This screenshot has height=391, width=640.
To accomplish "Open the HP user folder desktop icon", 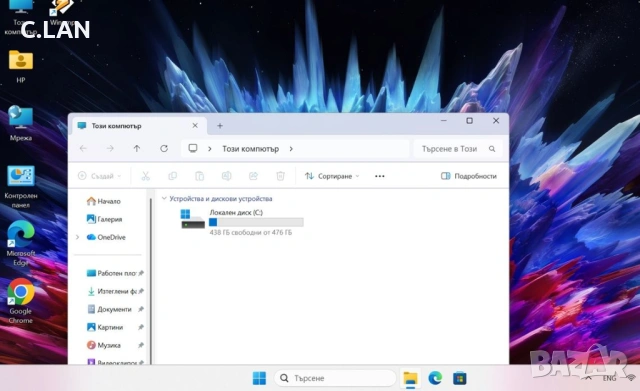I will [x=21, y=65].
